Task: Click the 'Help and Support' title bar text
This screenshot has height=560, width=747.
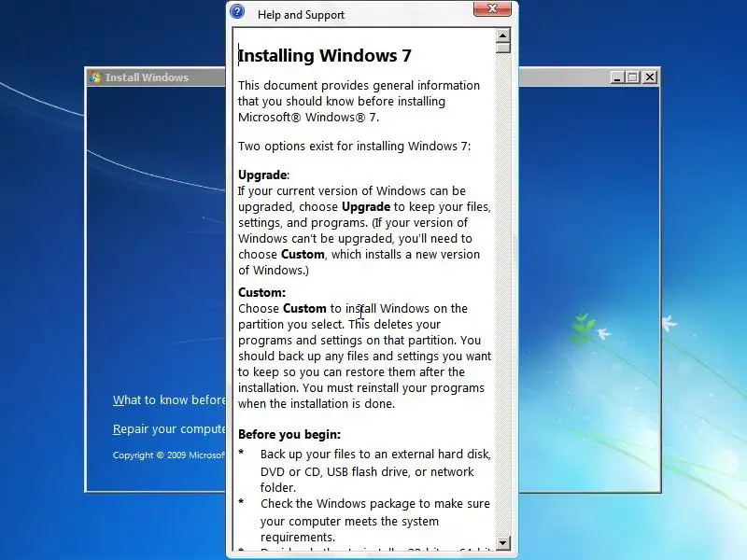Action: pyautogui.click(x=301, y=15)
